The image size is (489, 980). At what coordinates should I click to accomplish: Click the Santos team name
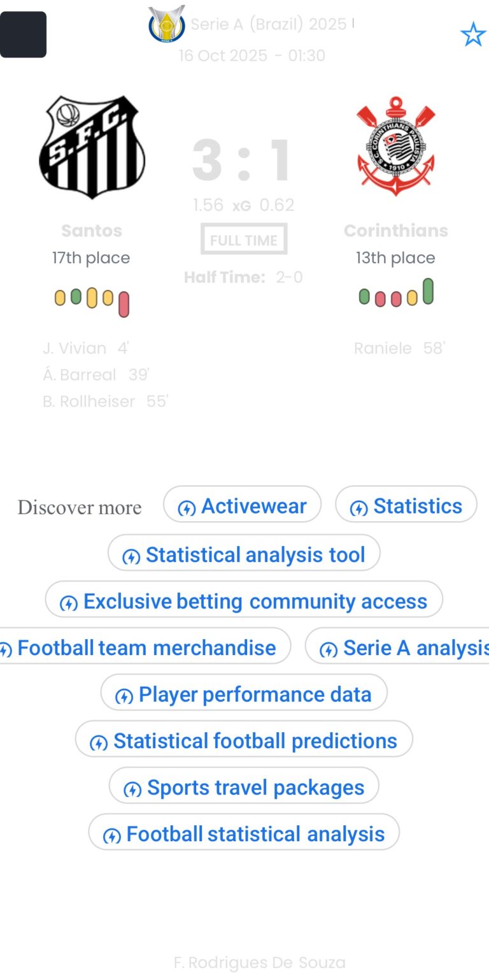pos(92,231)
